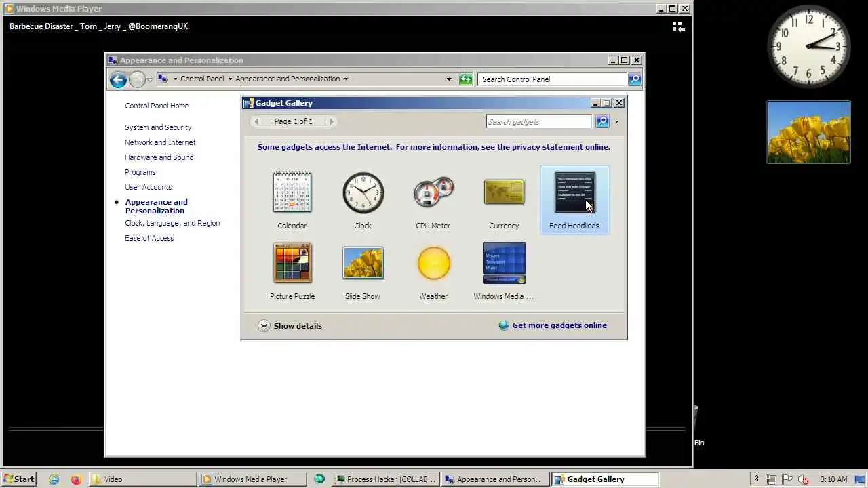
Task: Expand Show details in Gadget Gallery
Action: tap(290, 326)
